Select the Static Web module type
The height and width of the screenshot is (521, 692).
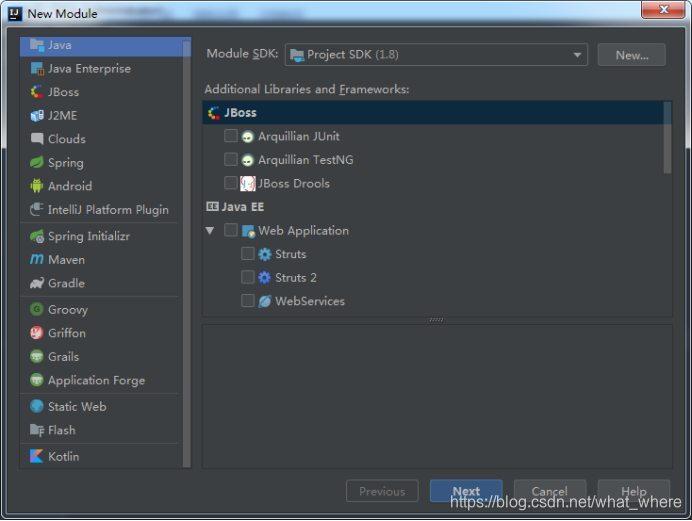click(102, 406)
